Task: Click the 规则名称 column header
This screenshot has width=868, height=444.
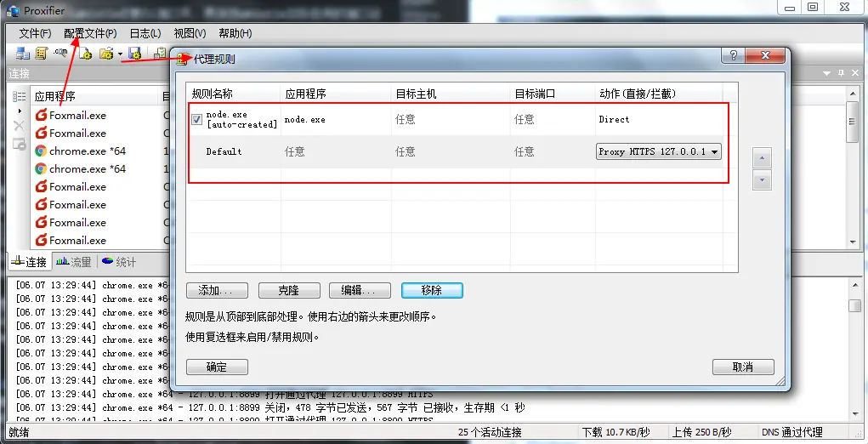Action: [233, 94]
